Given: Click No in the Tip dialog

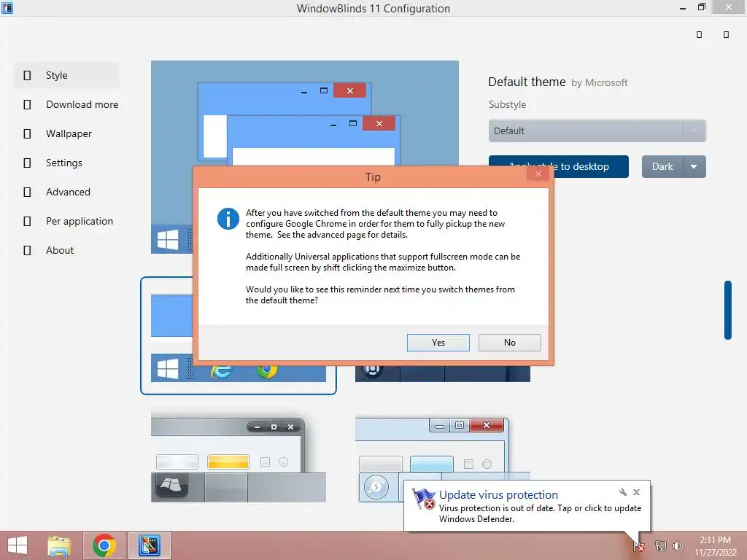Looking at the screenshot, I should click(x=509, y=343).
